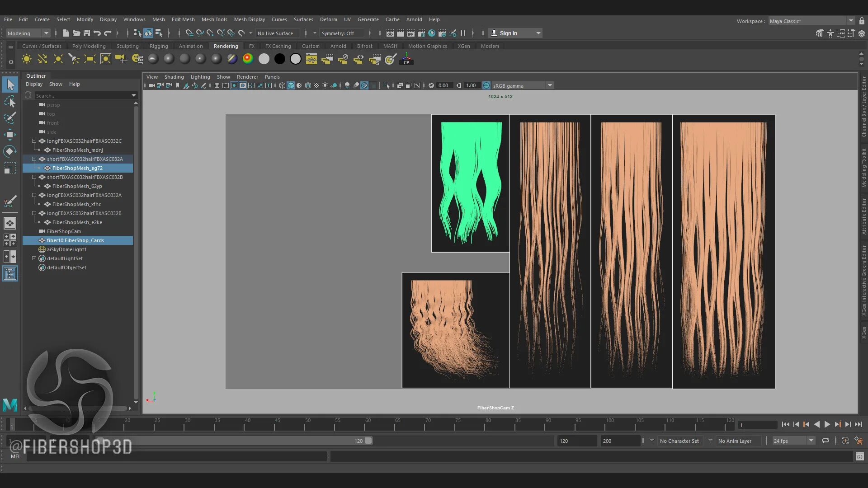The width and height of the screenshot is (868, 488).
Task: Switch to the Poly Modeling shelf tab
Action: [x=89, y=46]
